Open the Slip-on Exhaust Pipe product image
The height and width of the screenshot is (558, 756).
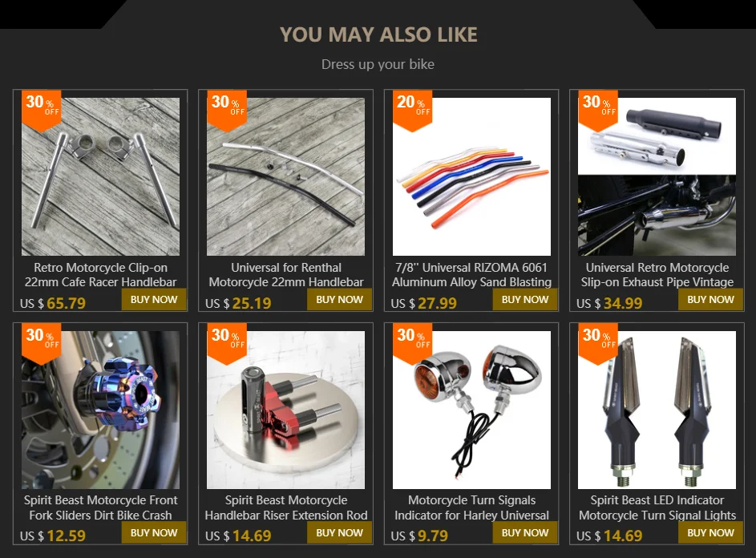click(657, 176)
